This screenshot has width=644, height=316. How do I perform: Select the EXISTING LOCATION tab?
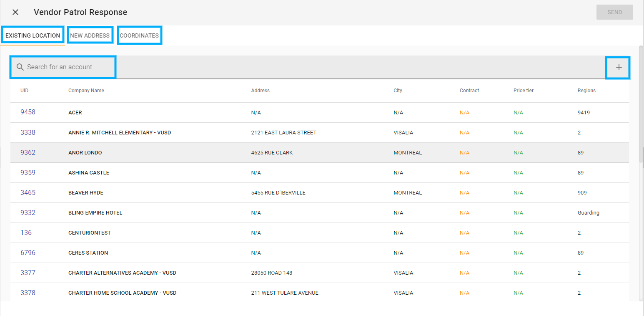tap(33, 35)
